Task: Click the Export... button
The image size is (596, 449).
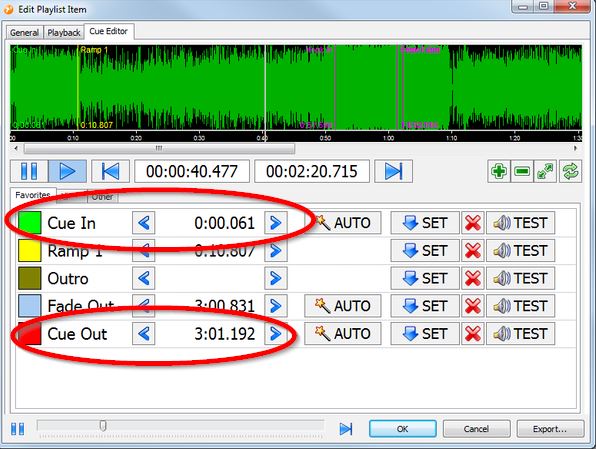Action: tap(550, 429)
